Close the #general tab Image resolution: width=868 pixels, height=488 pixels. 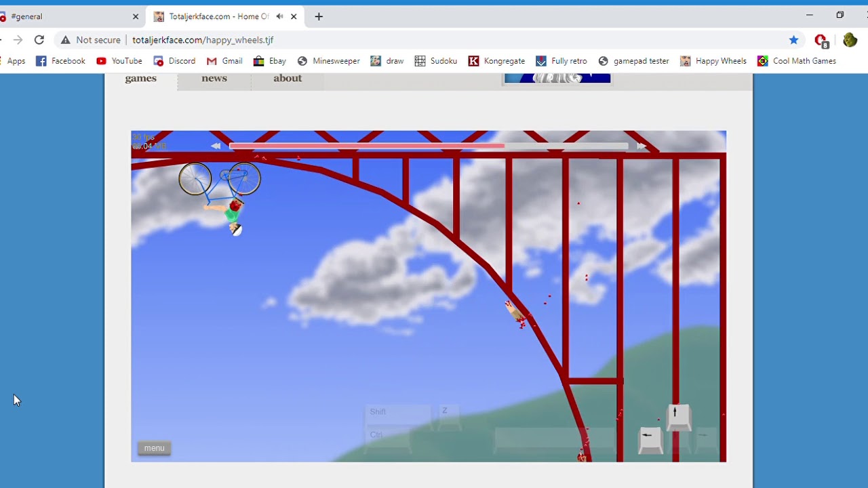(x=136, y=16)
